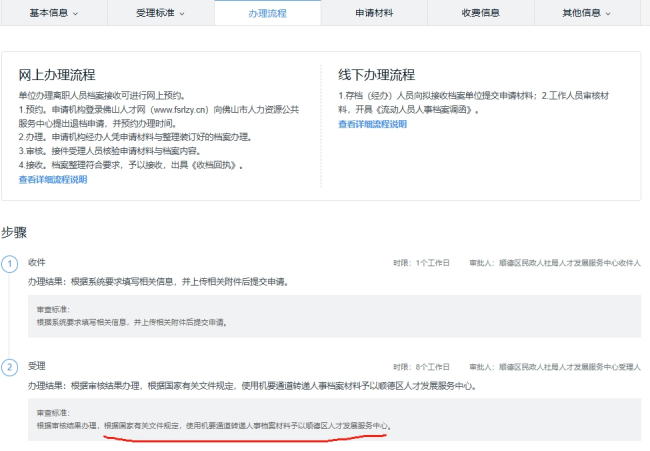This screenshot has height=451, width=650.
Task: Click the 网上办理流程 heading
Action: coord(57,75)
